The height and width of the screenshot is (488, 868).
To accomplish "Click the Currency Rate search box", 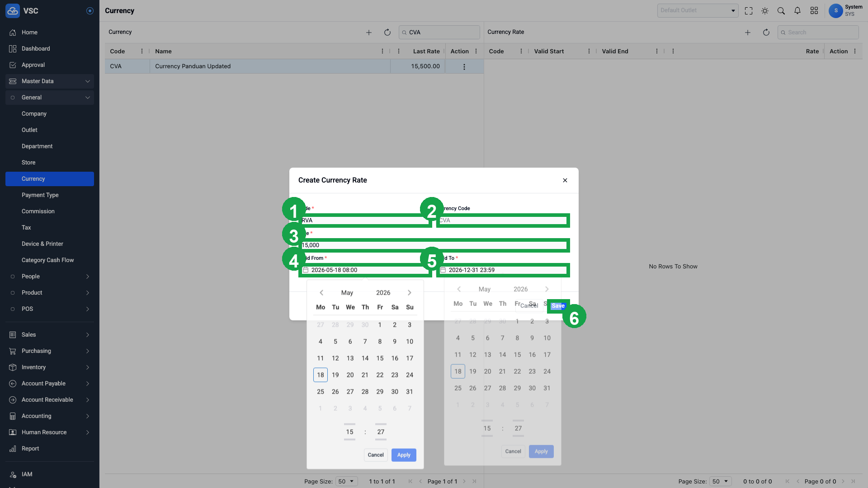I will click(x=818, y=33).
